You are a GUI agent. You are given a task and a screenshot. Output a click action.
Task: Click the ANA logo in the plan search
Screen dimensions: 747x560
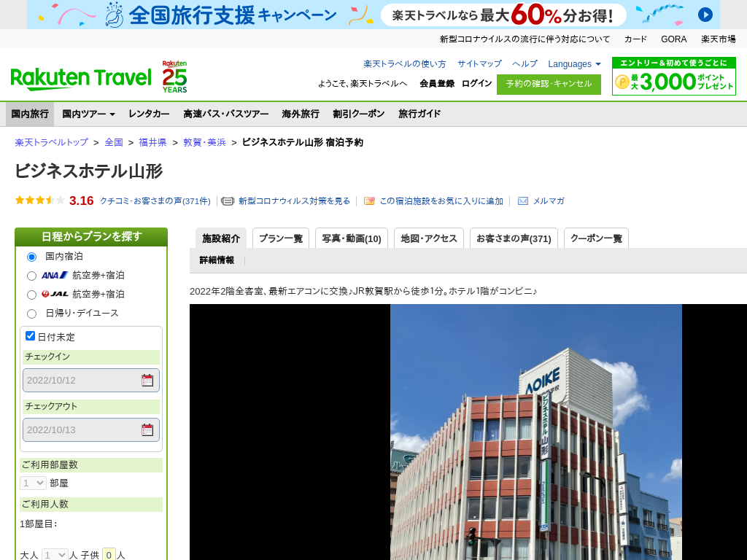point(55,275)
